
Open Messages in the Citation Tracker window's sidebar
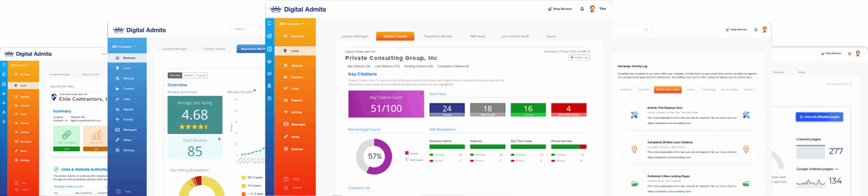tap(295, 124)
